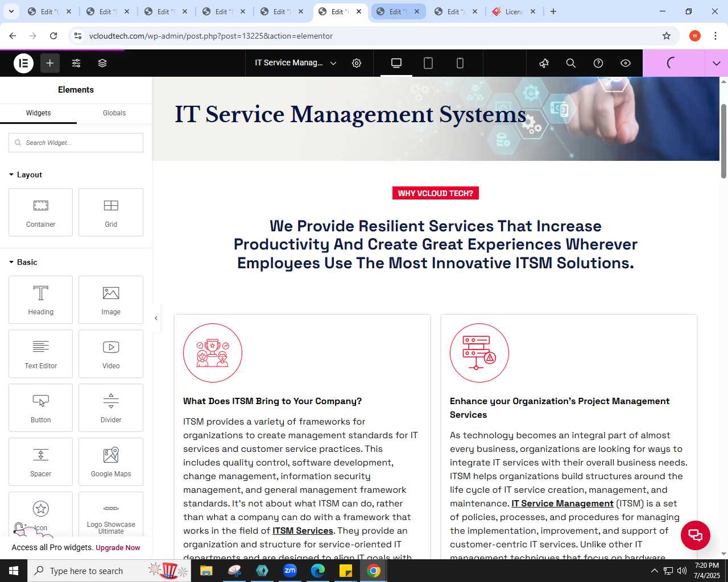Click the trophy team circle icon

pyautogui.click(x=213, y=353)
